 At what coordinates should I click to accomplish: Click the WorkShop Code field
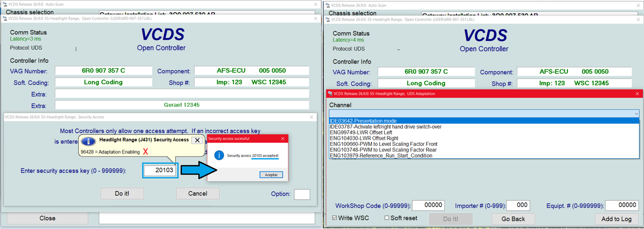point(429,205)
